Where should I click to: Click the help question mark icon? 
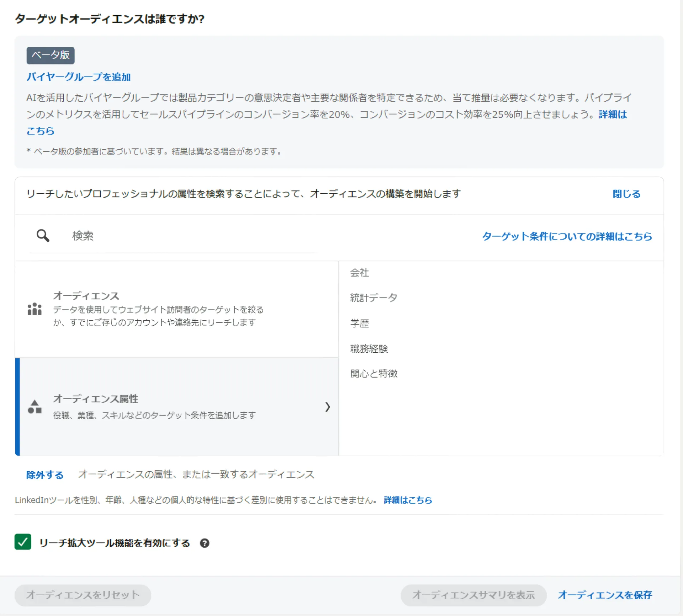(205, 543)
